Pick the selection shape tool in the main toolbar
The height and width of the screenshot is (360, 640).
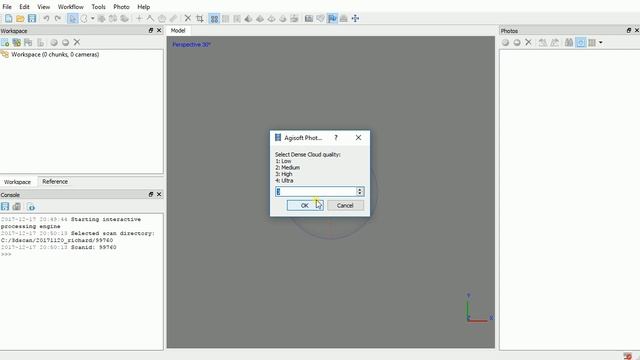pos(84,18)
